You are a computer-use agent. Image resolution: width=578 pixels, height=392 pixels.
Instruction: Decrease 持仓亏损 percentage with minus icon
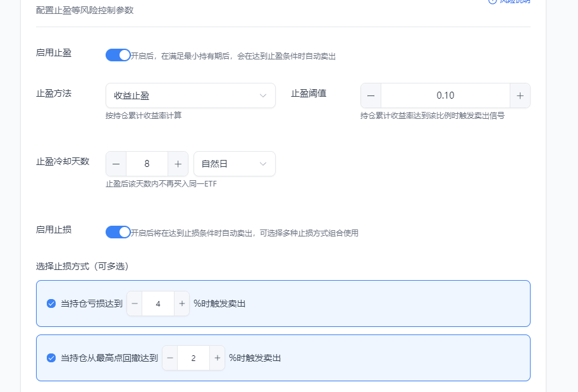point(135,303)
